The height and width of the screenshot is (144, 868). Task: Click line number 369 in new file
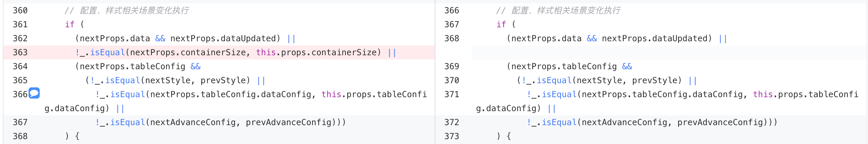452,66
